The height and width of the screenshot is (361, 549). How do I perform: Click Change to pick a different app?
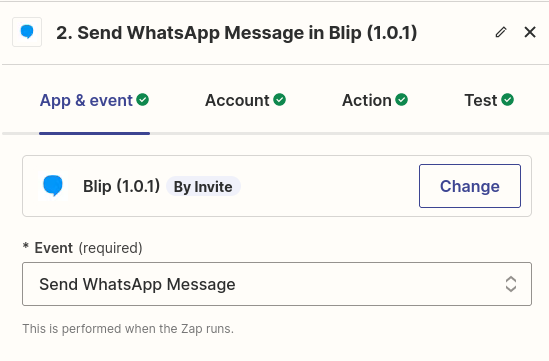click(x=470, y=186)
